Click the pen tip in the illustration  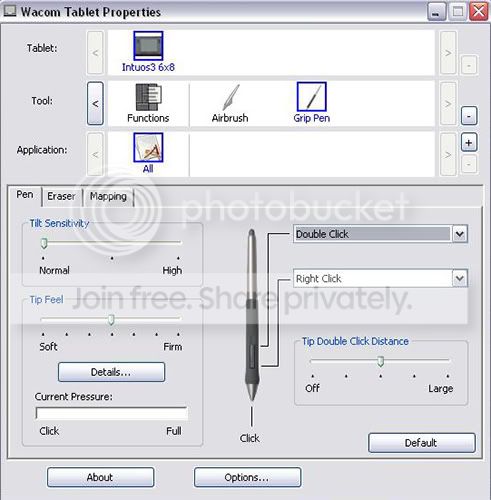click(252, 393)
